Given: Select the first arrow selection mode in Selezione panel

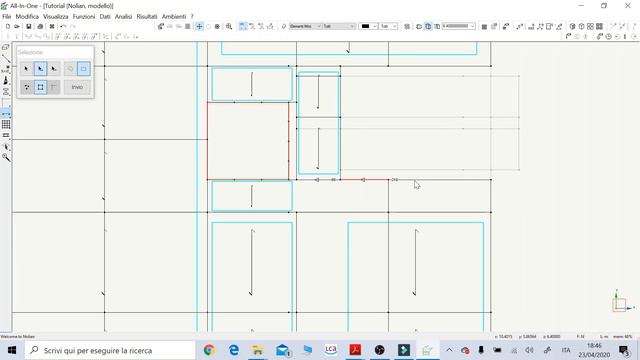Looking at the screenshot, I should pyautogui.click(x=27, y=69).
